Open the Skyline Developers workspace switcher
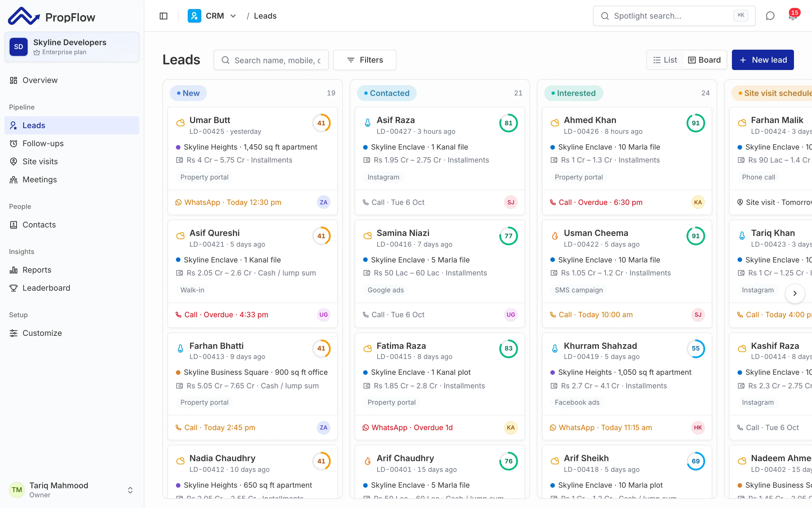The height and width of the screenshot is (508, 812). click(72, 47)
